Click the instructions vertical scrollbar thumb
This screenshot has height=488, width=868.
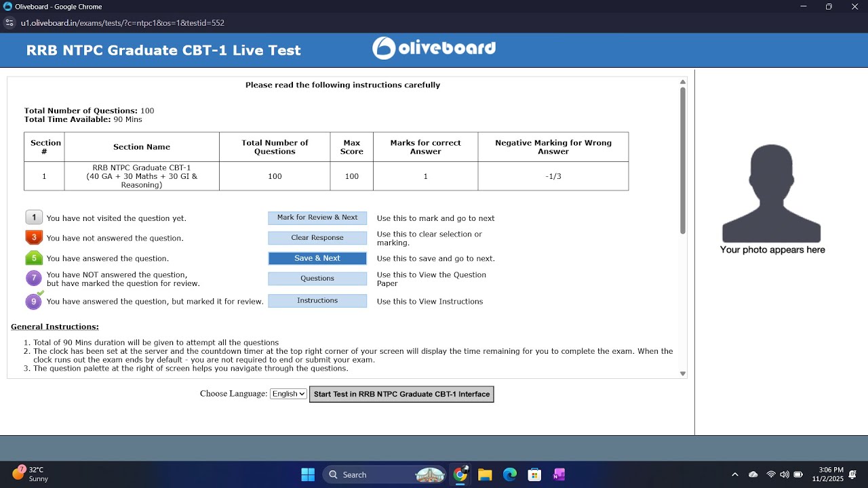coord(683,161)
